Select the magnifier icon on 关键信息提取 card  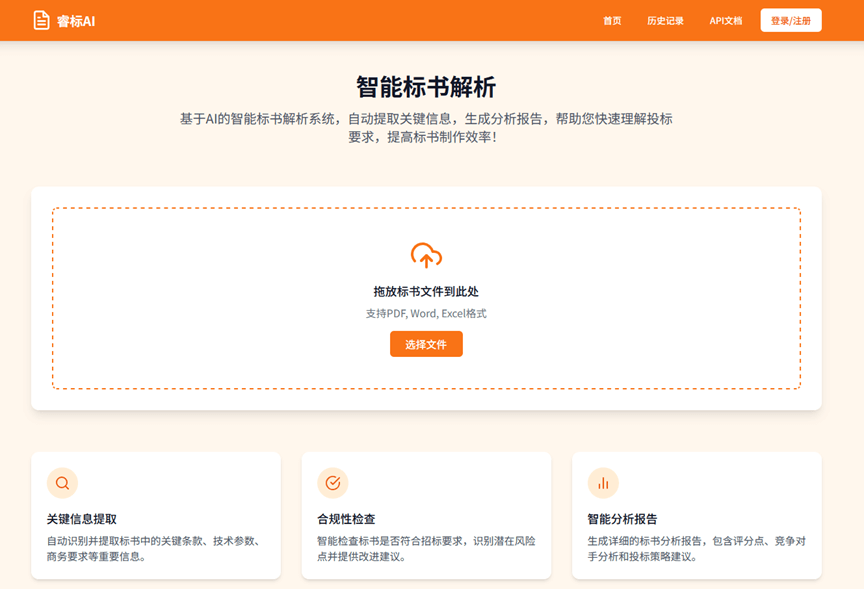click(x=62, y=482)
